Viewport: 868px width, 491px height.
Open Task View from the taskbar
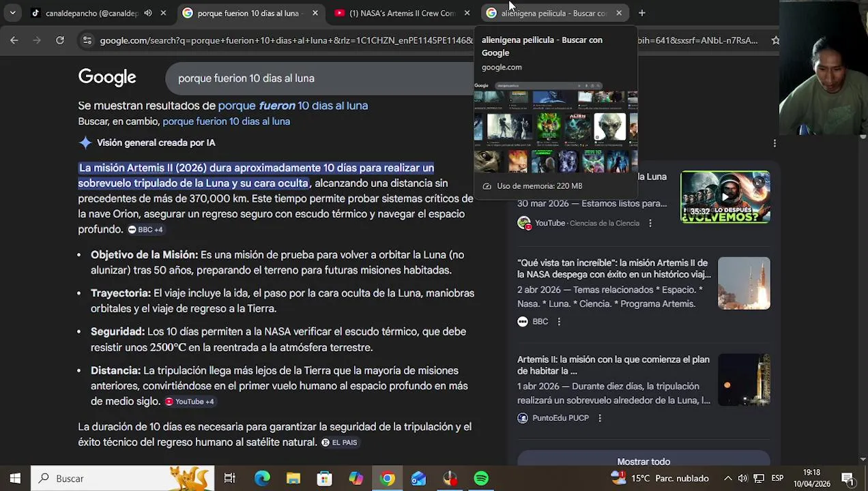230,478
